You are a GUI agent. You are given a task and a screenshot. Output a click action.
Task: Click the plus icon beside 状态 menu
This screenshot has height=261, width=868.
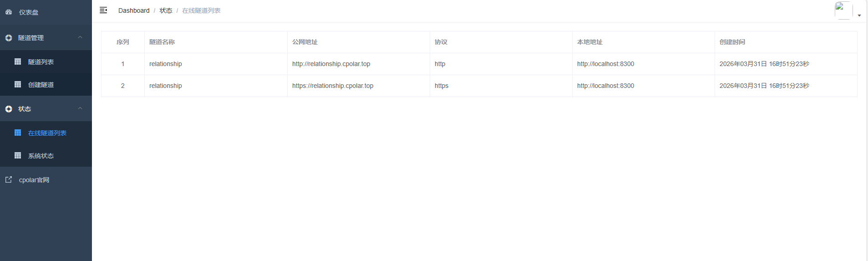coord(9,109)
